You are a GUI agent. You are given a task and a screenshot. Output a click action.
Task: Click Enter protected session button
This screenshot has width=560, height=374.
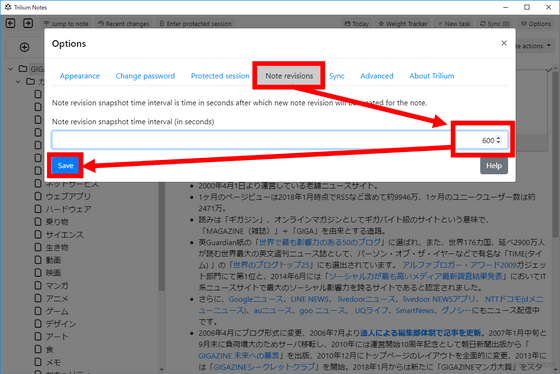point(196,24)
